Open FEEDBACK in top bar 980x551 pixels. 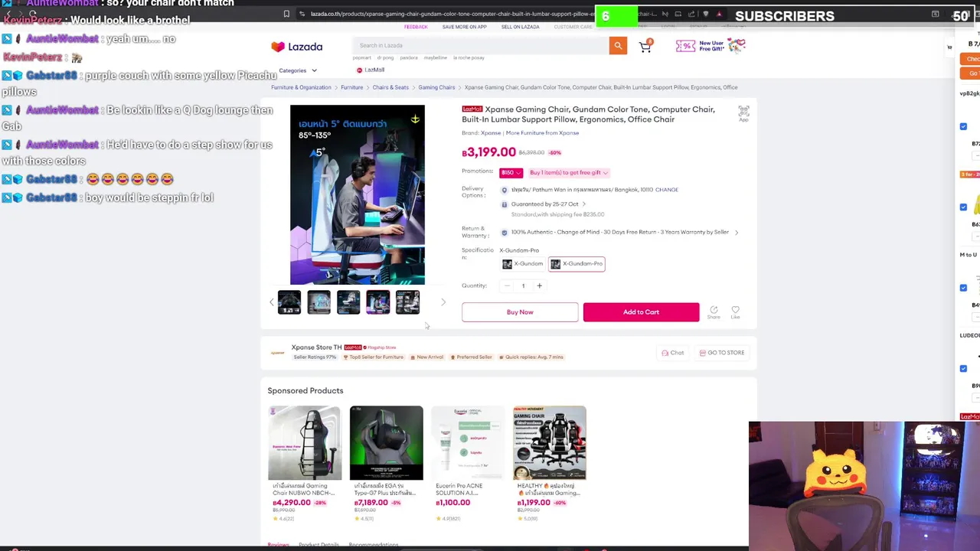tap(416, 27)
